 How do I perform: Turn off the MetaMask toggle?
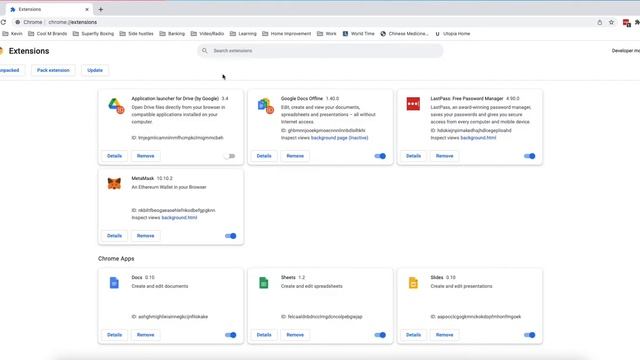coord(230,236)
